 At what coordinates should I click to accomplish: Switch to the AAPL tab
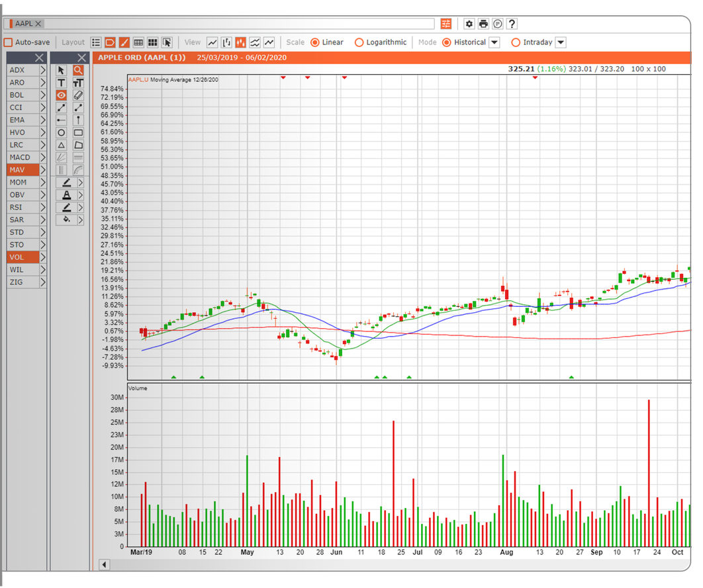coord(24,24)
